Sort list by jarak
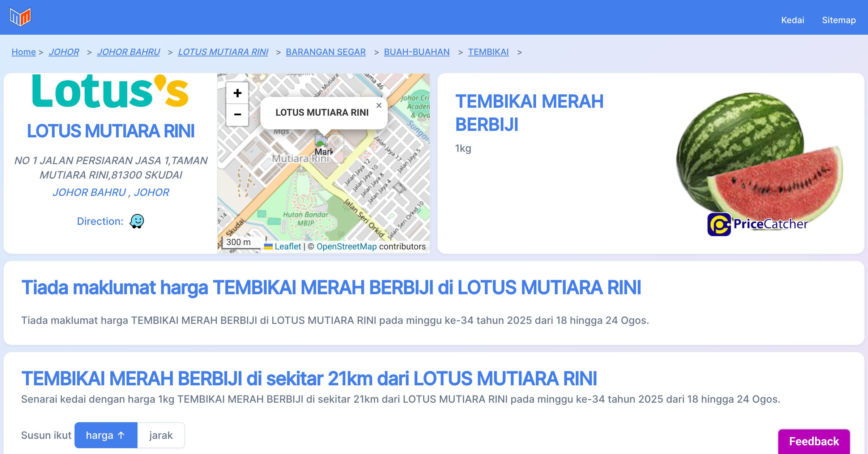868x454 pixels. click(x=161, y=435)
